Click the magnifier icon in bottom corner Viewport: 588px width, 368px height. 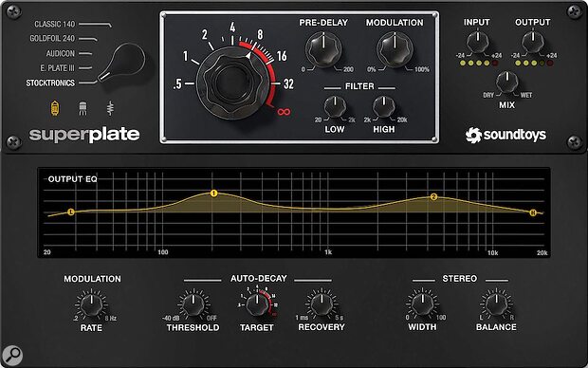pyautogui.click(x=12, y=354)
